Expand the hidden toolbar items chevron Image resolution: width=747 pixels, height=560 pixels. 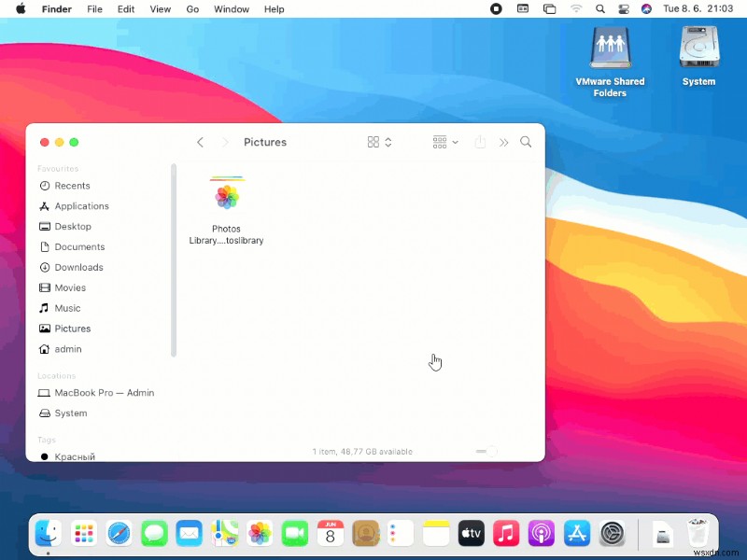point(503,142)
